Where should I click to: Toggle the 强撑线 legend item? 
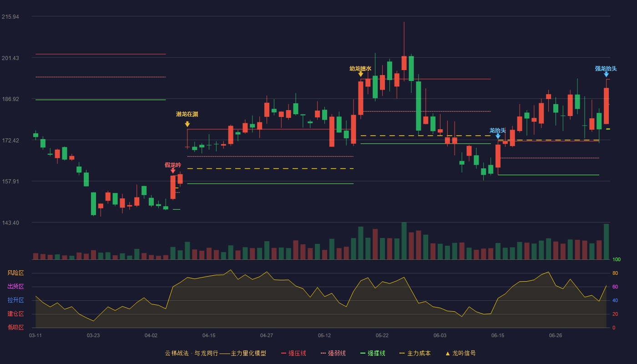pos(373,353)
